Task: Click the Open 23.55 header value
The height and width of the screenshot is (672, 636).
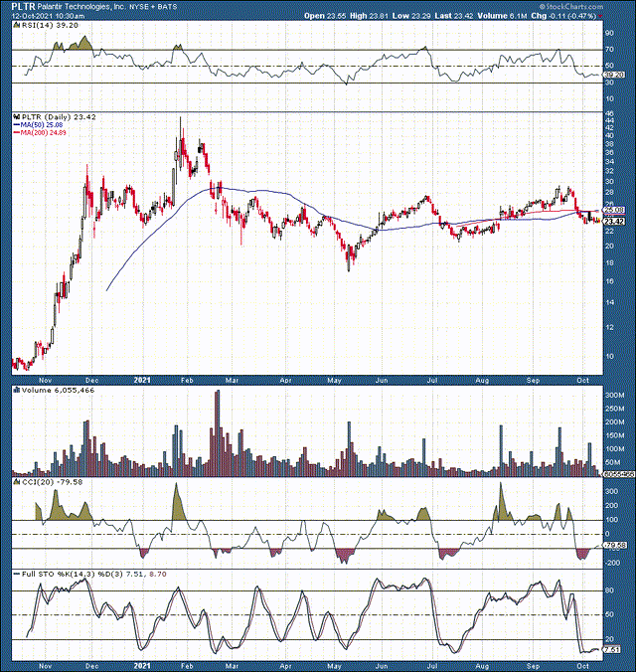Action: (x=325, y=16)
